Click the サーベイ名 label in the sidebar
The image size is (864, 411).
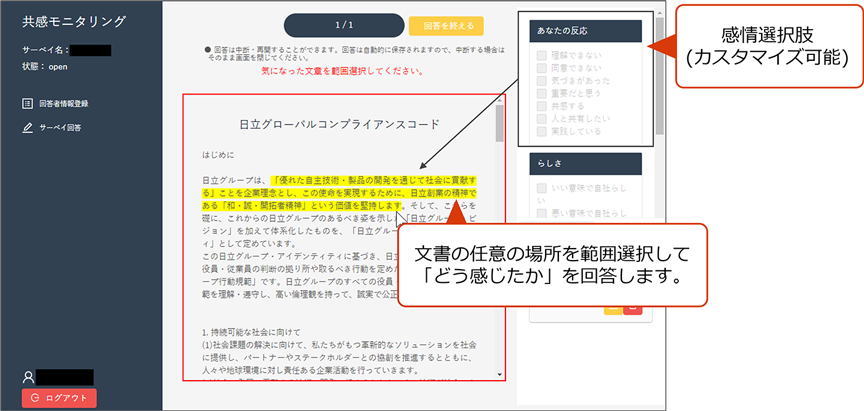pos(45,50)
